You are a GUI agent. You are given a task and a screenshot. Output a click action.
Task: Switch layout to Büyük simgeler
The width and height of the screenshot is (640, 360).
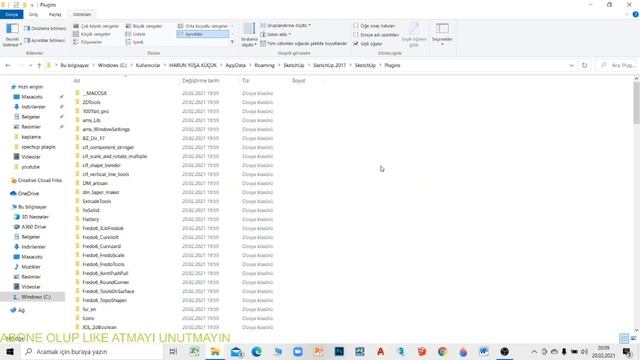pyautogui.click(x=144, y=26)
